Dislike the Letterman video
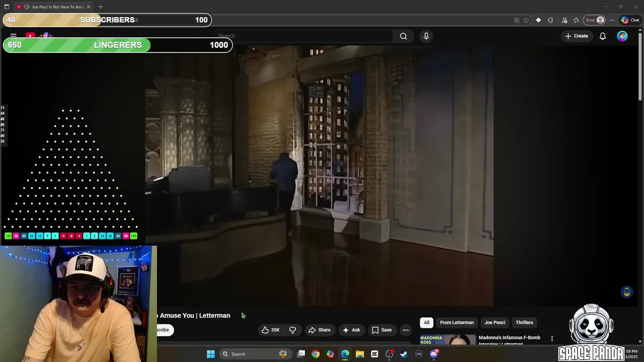Viewport: 644px width, 362px height. coord(292,330)
